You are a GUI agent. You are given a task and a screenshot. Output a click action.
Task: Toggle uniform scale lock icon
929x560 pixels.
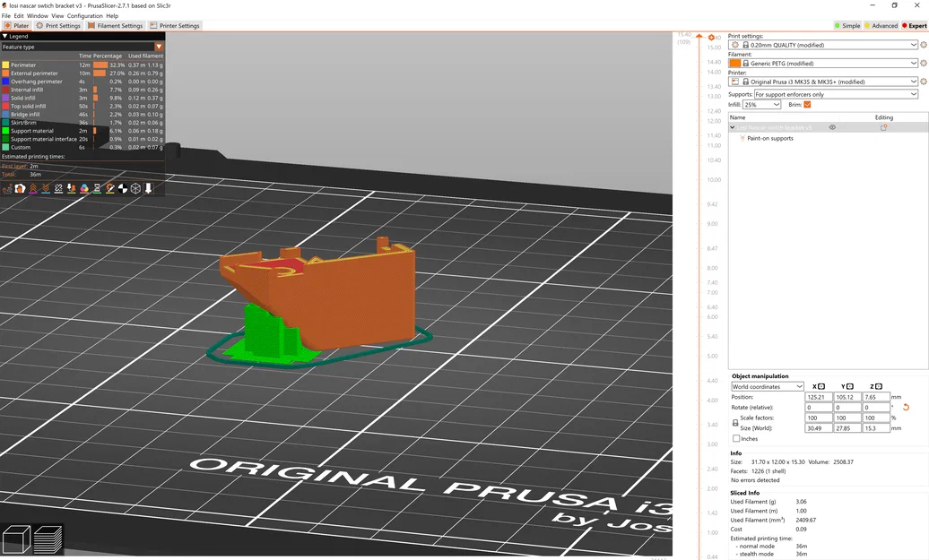(x=735, y=423)
